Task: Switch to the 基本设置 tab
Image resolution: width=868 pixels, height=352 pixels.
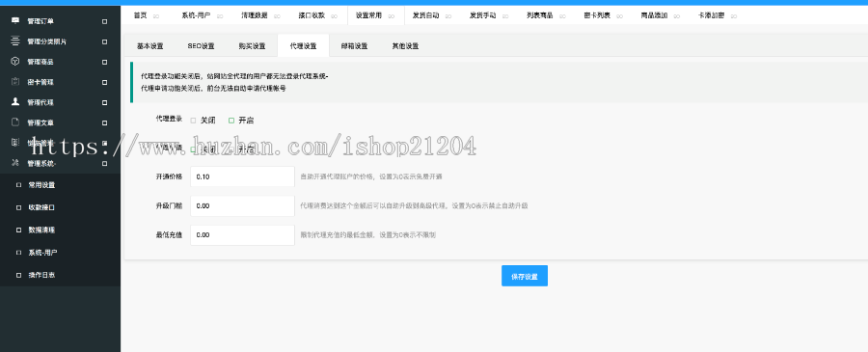Action: [150, 46]
